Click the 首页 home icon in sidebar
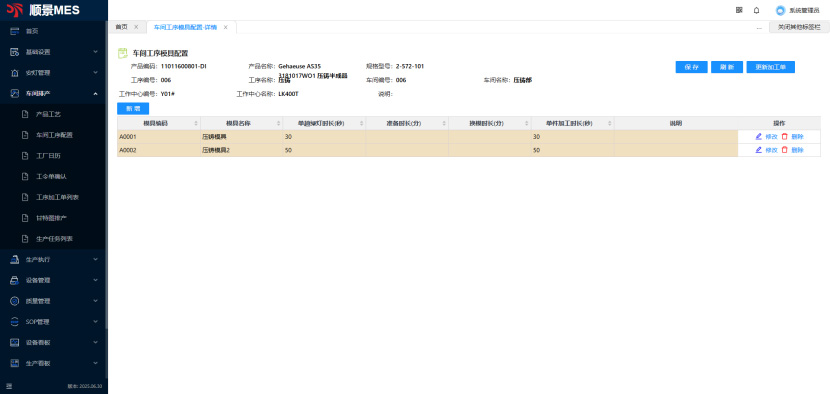 pyautogui.click(x=15, y=31)
